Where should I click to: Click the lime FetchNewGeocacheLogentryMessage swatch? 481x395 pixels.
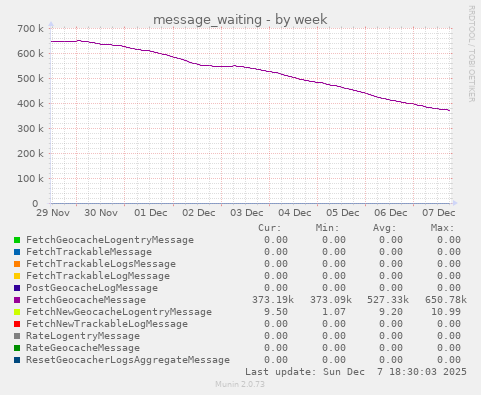pos(17,312)
